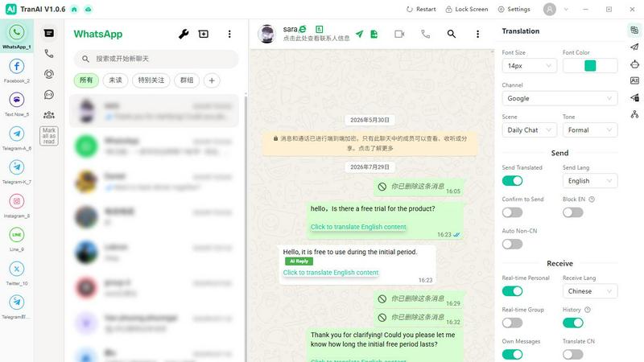Disable the Real-time Personal switch
The height and width of the screenshot is (362, 644).
[512, 291]
